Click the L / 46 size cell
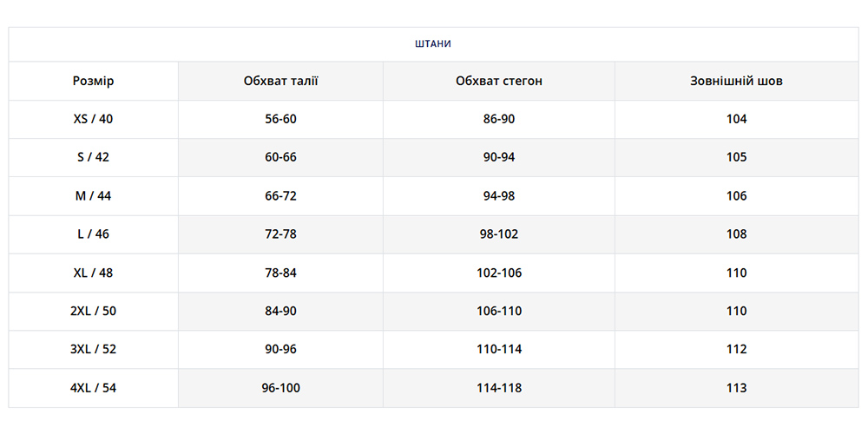 [x=93, y=233]
